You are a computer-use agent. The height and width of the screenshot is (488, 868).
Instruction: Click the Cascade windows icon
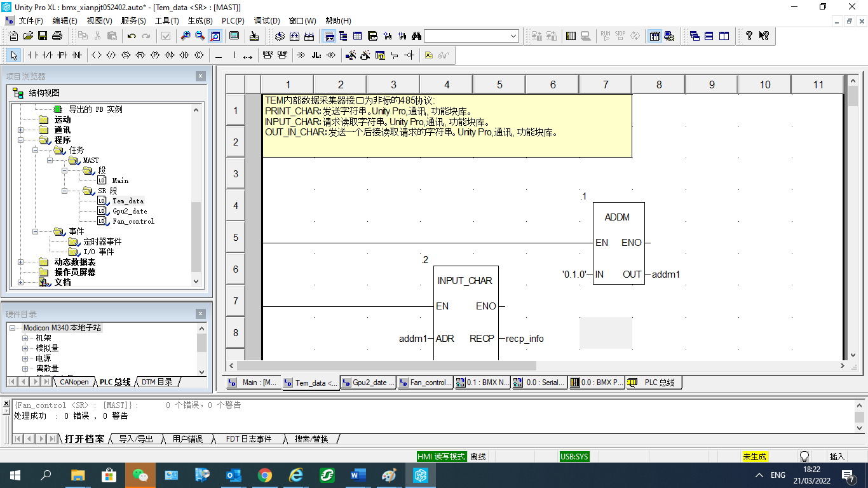coord(695,36)
